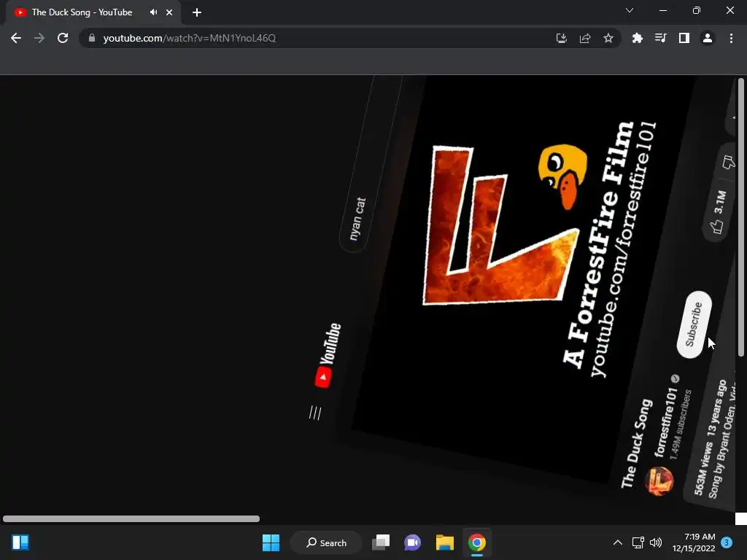Image resolution: width=747 pixels, height=560 pixels.
Task: Open the YouTube hamburger guide menu
Action: [315, 413]
